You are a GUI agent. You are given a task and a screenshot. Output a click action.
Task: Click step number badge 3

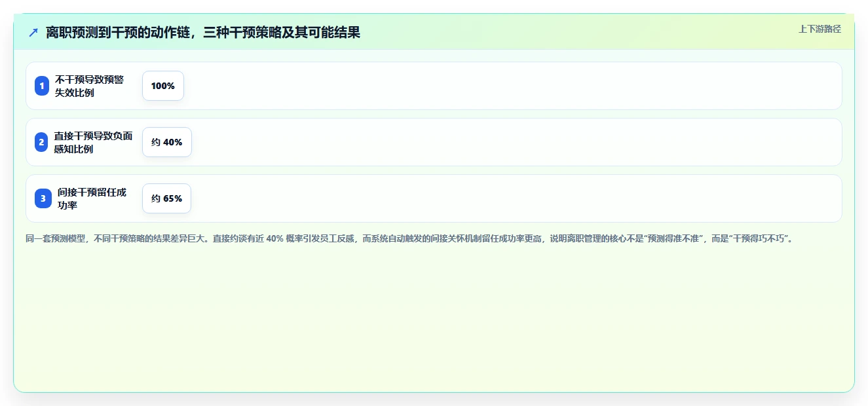43,198
